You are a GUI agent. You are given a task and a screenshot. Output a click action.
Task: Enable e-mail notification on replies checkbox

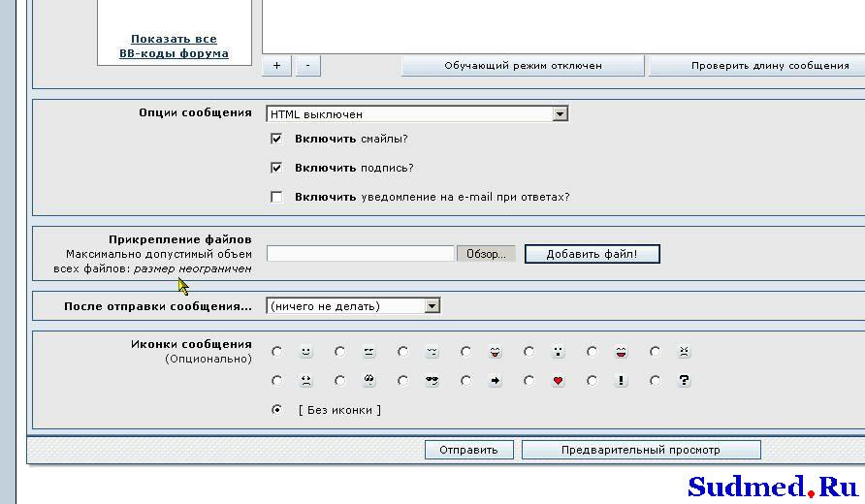pos(276,197)
